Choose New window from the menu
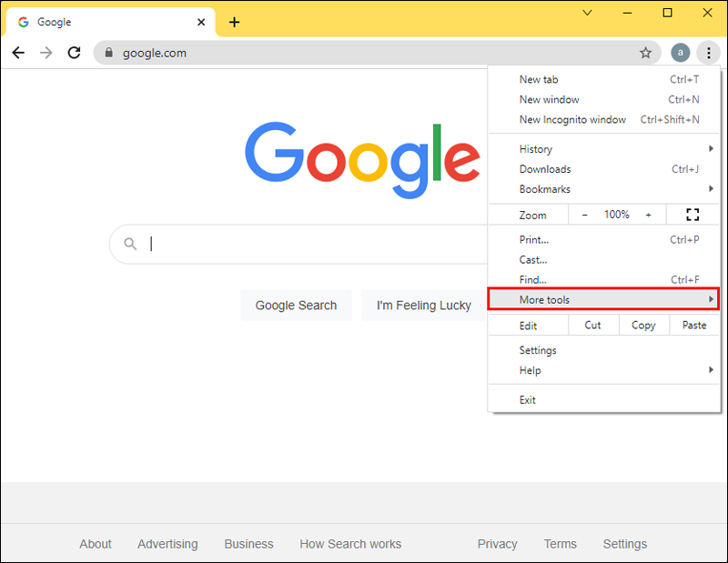 point(603,99)
